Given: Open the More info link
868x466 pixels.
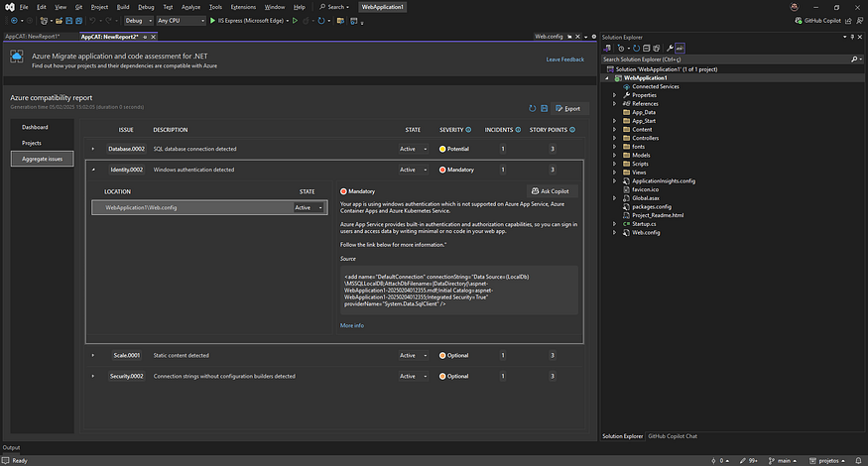Looking at the screenshot, I should pos(352,325).
